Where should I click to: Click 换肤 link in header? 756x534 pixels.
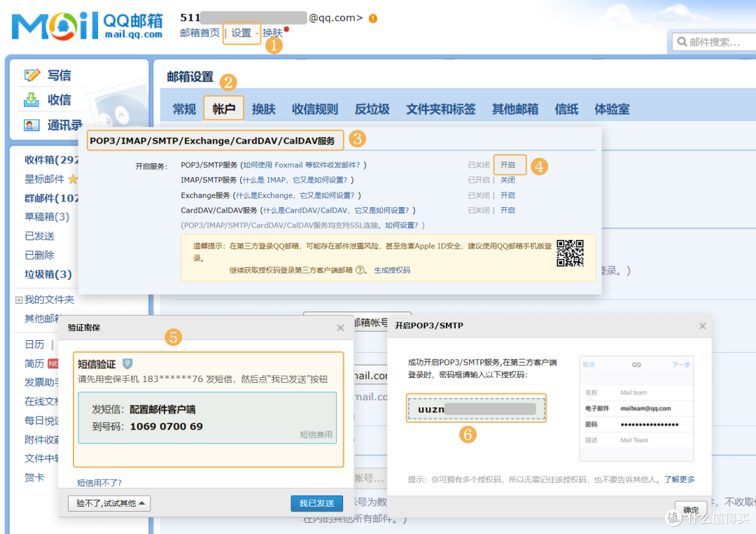(x=272, y=33)
